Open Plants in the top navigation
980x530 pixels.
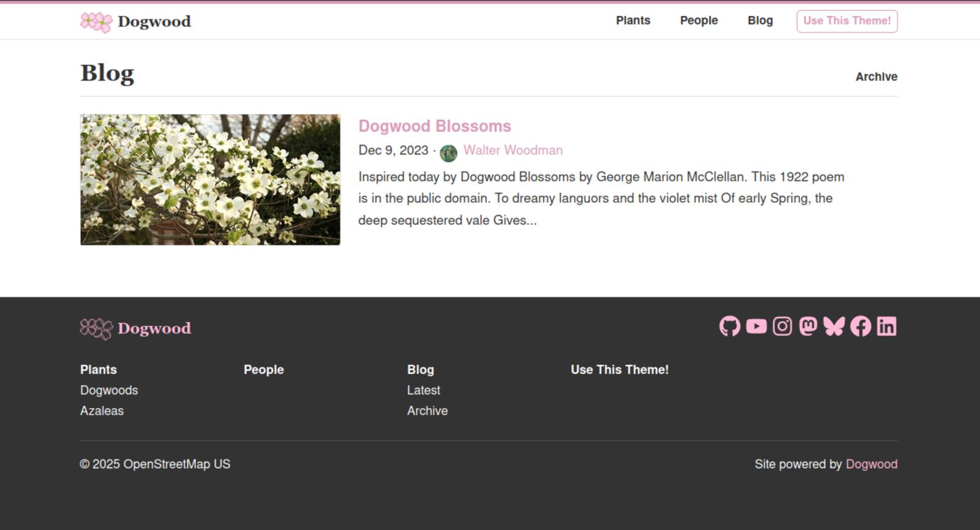click(633, 21)
